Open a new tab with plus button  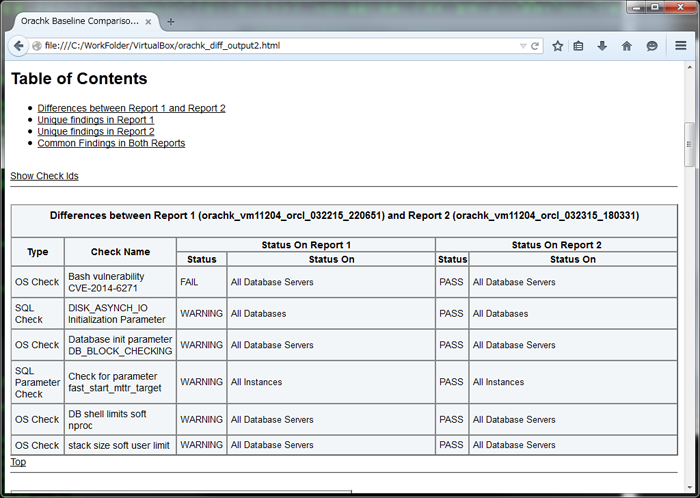coord(171,21)
